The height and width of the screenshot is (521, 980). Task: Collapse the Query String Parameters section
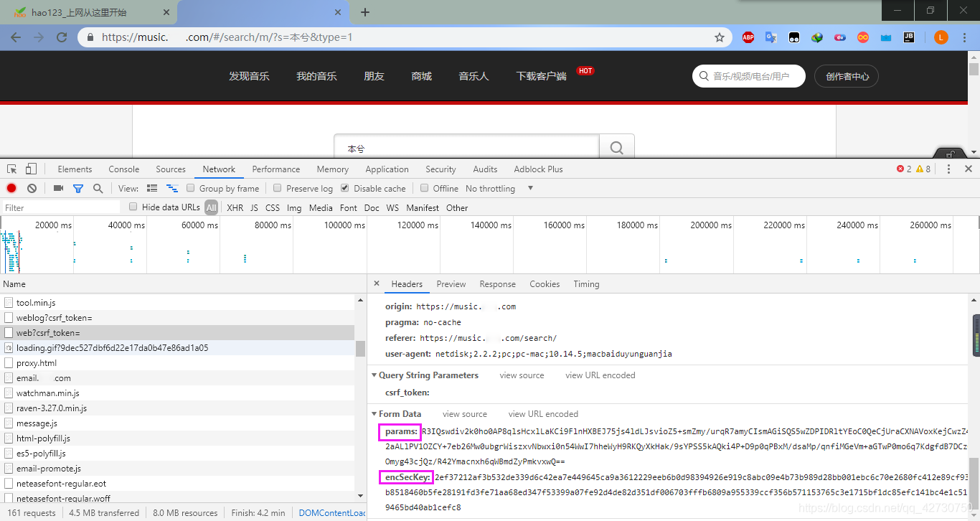point(374,375)
